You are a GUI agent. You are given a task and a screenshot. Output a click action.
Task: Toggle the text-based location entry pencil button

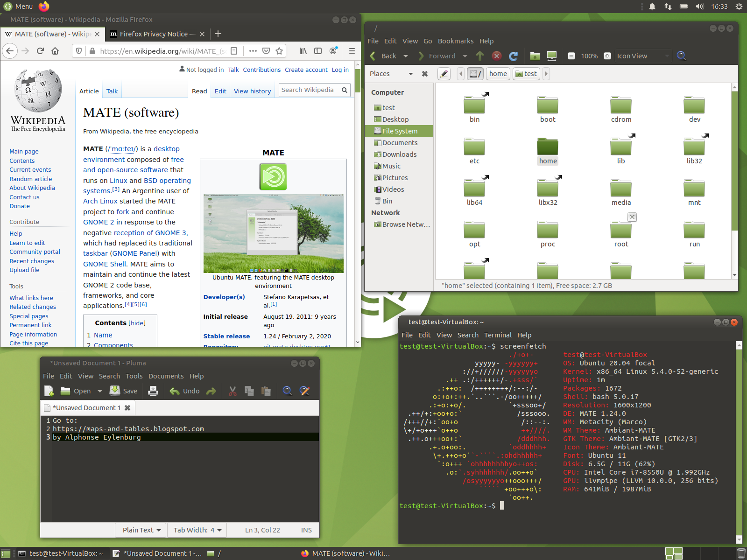tap(444, 74)
